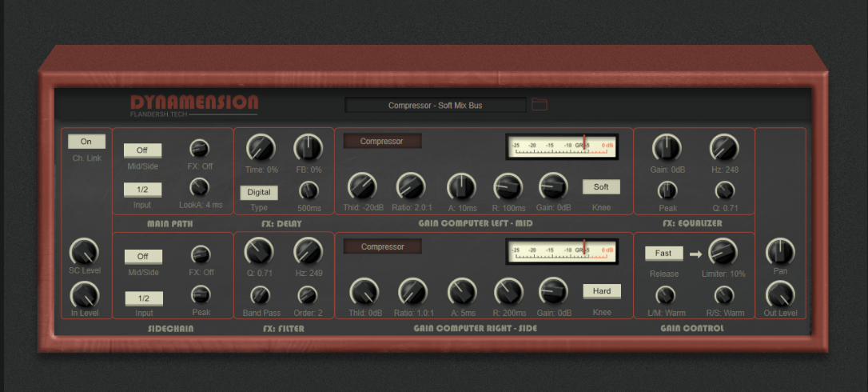This screenshot has height=392, width=868.
Task: Click the R: 200ms release knob
Action: click(508, 292)
